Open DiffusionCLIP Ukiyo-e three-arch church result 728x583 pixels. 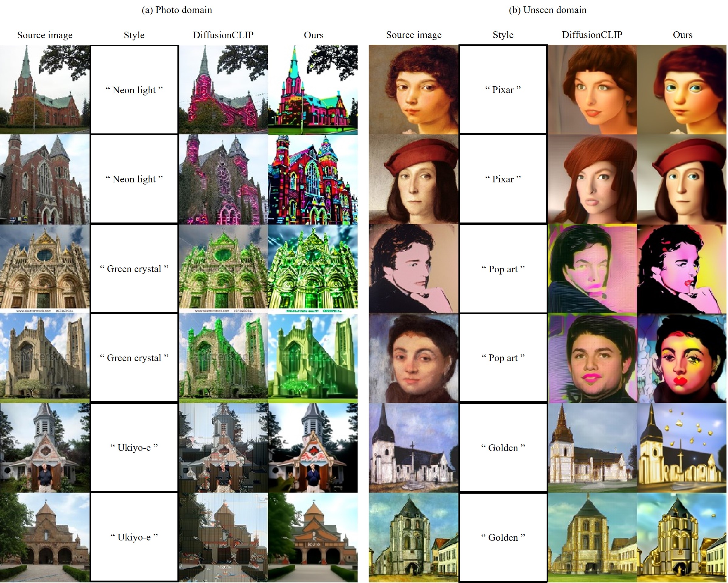(x=224, y=537)
